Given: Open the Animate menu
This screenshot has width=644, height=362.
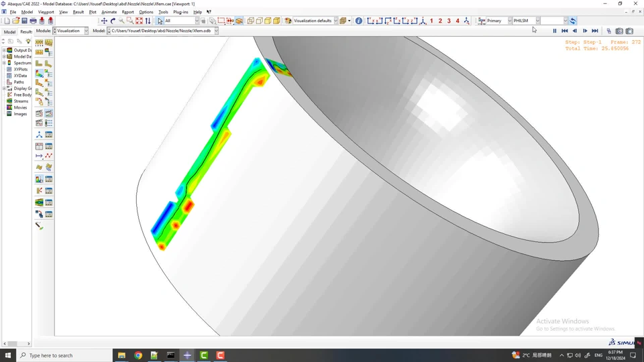Looking at the screenshot, I should (109, 12).
